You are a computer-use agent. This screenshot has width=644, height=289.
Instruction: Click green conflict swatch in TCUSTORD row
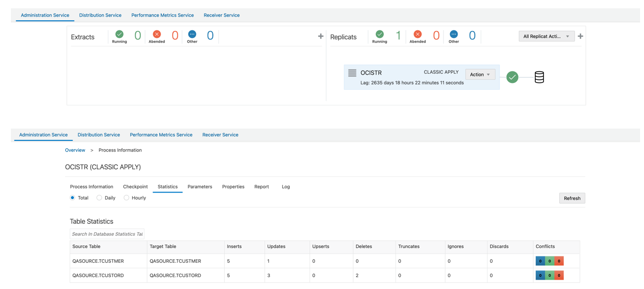550,275
